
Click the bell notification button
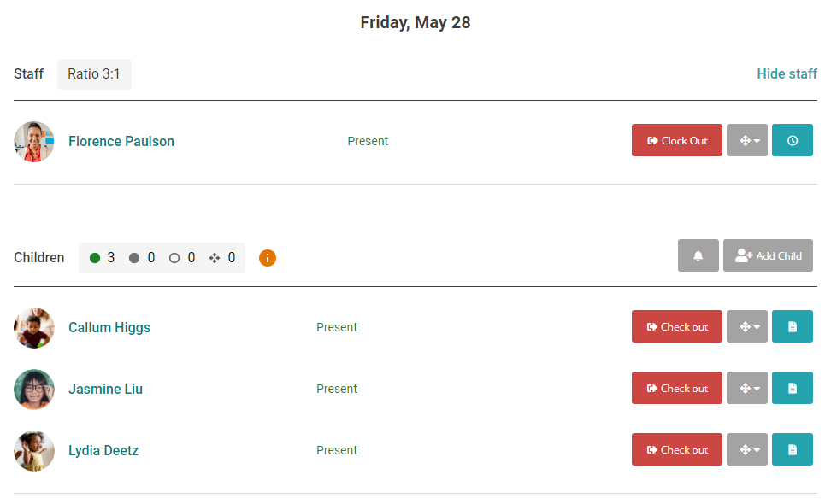698,255
